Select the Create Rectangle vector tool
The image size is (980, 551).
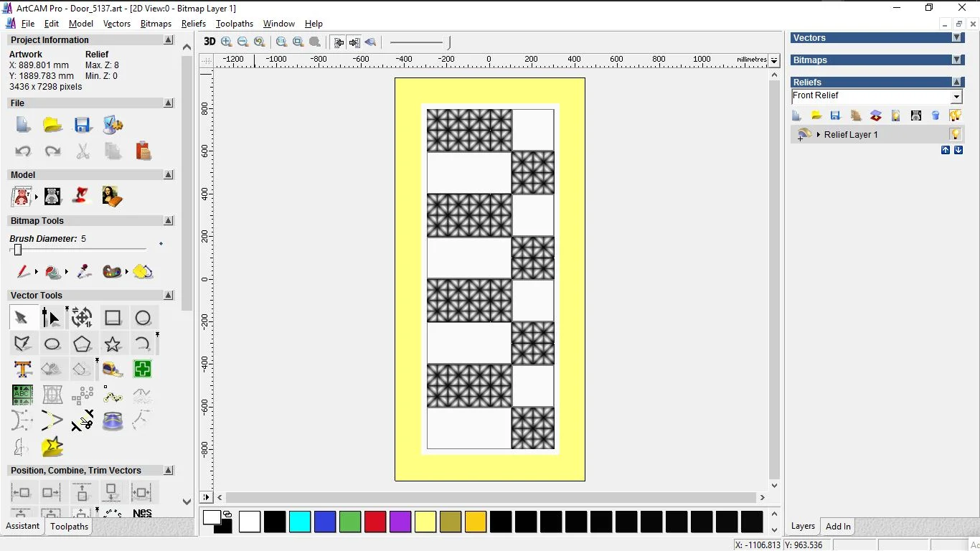click(113, 318)
